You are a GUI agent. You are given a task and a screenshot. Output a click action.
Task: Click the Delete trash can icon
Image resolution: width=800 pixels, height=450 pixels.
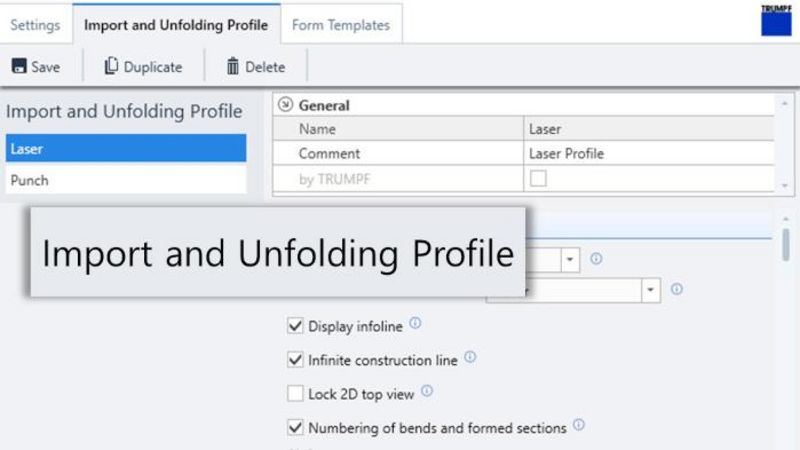click(233, 67)
